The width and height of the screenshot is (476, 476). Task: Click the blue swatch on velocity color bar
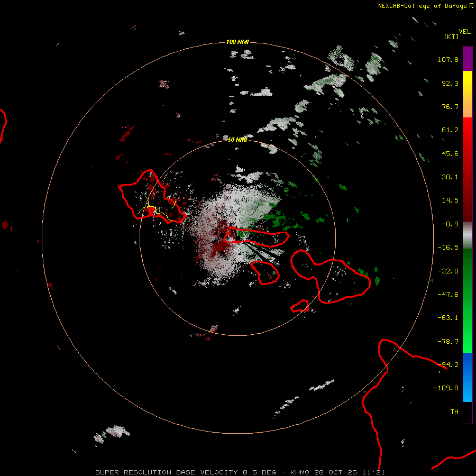coord(467,377)
